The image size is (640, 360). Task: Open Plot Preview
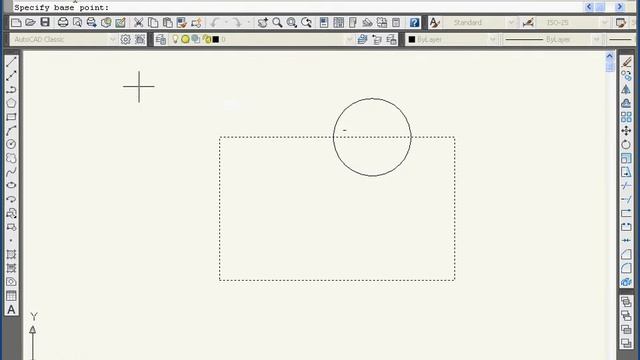tap(77, 22)
